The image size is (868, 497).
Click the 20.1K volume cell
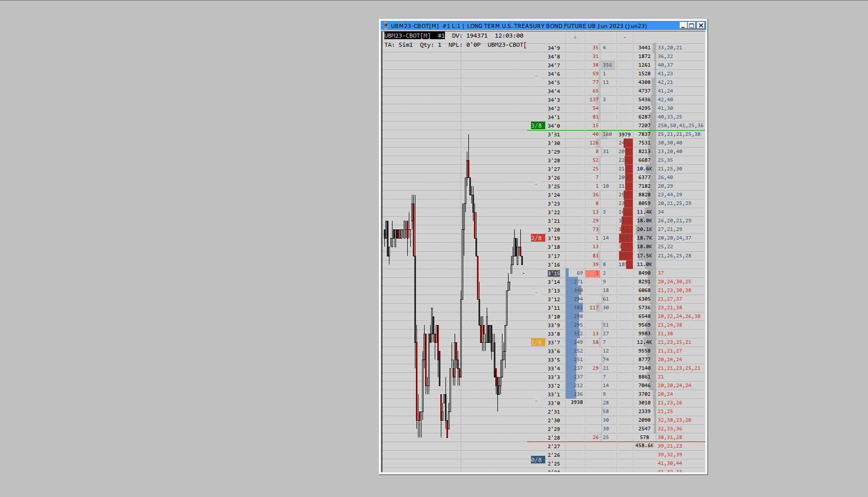click(644, 229)
